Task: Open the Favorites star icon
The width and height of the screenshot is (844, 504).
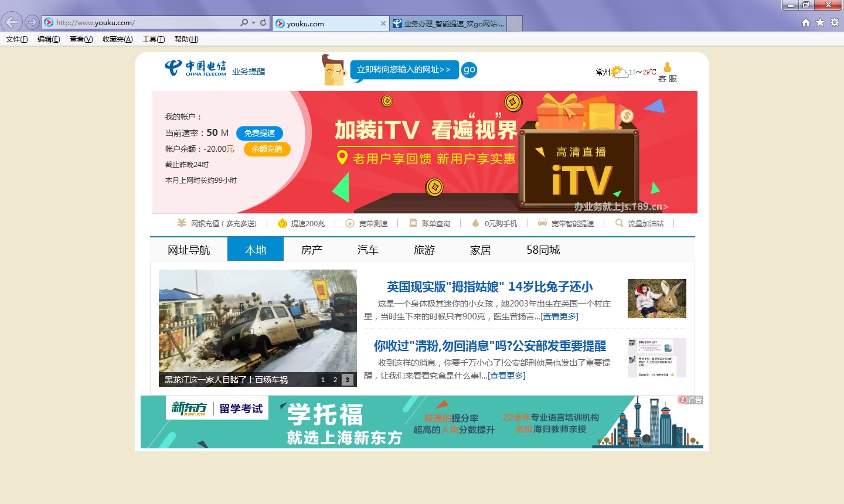Action: coord(820,22)
